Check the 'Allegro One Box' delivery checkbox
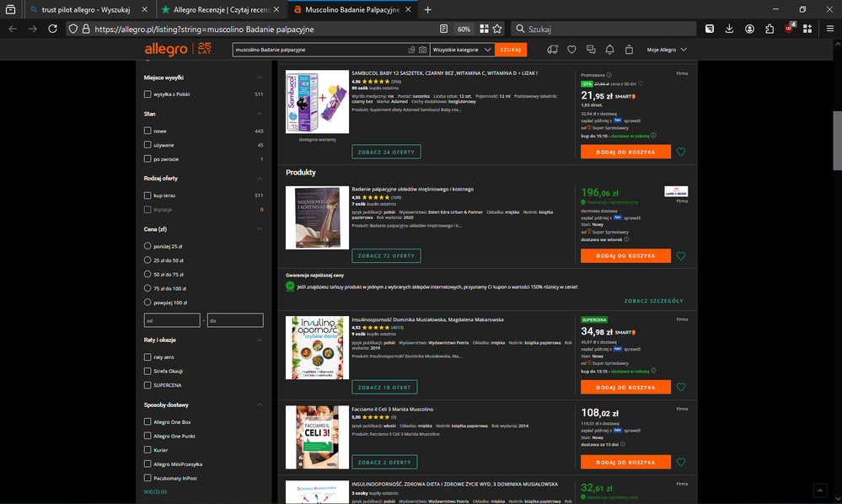This screenshot has width=842, height=504. [x=147, y=422]
